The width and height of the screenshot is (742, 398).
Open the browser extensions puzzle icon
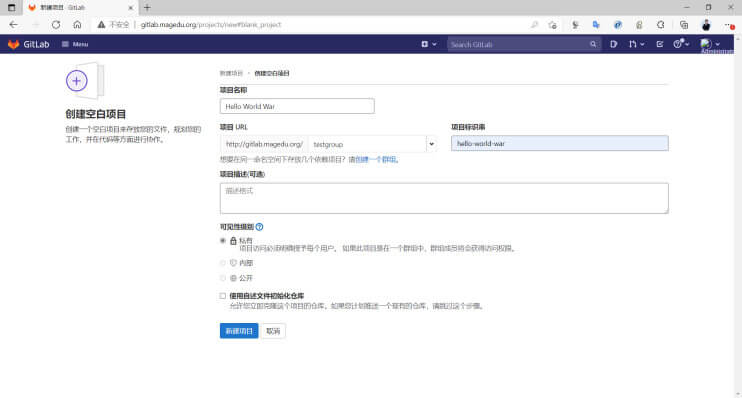click(x=661, y=25)
